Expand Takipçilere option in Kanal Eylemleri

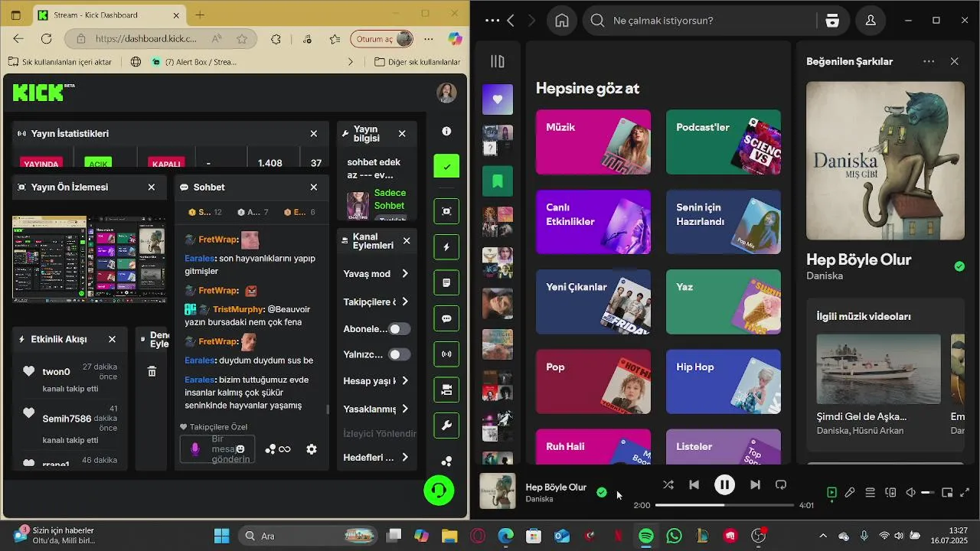(405, 302)
